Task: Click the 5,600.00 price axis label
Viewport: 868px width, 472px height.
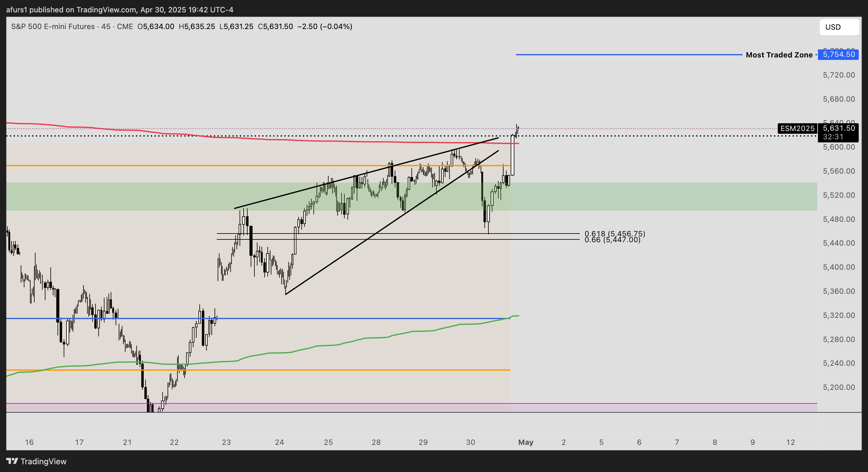Action: tap(839, 147)
